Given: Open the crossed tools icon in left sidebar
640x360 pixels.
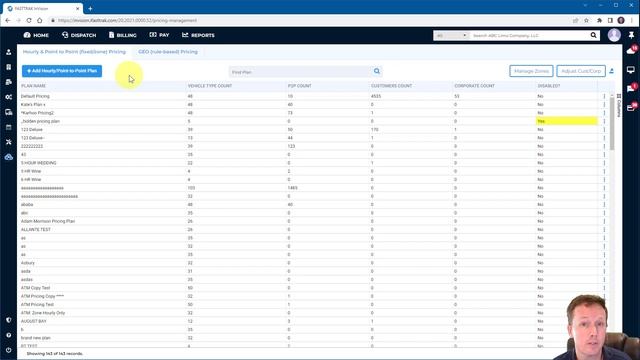Looking at the screenshot, I should tap(9, 142).
